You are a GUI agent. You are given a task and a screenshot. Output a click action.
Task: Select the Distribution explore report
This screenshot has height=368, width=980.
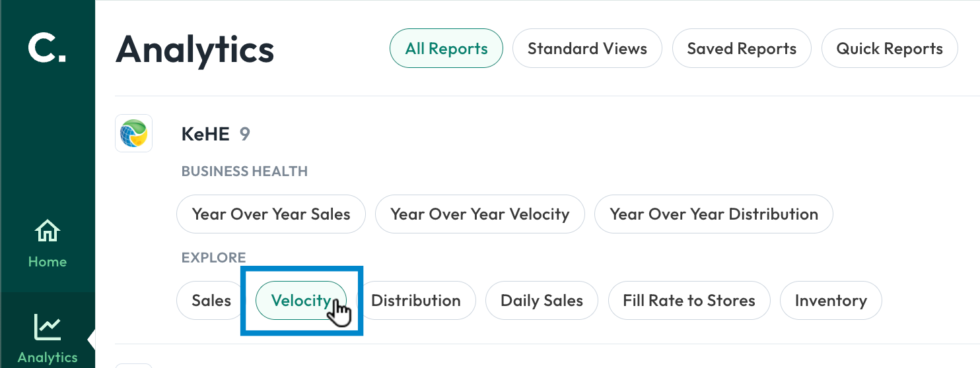[416, 300]
